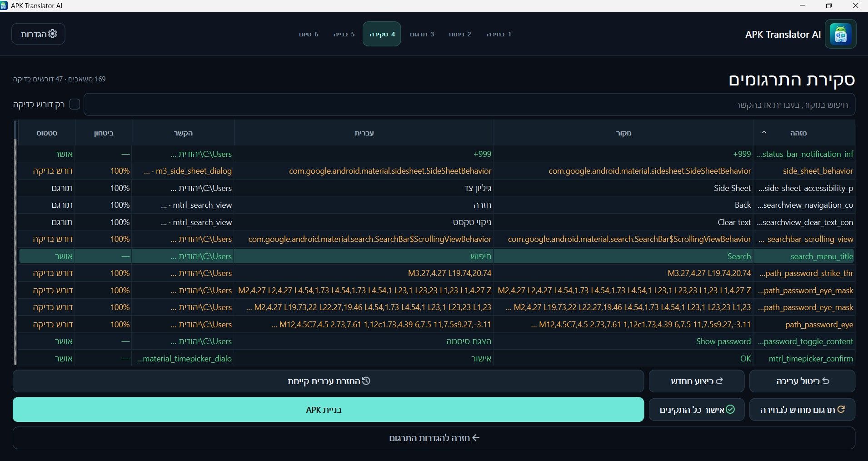Approve all valid with אישור כל התקינים
The height and width of the screenshot is (461, 868).
(x=696, y=410)
